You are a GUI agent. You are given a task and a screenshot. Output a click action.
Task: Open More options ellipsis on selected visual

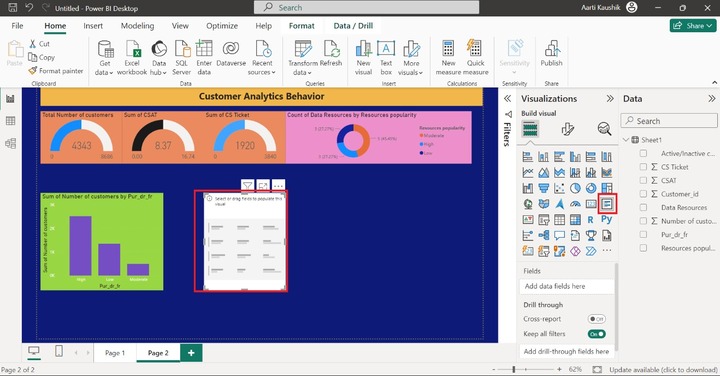tap(278, 185)
